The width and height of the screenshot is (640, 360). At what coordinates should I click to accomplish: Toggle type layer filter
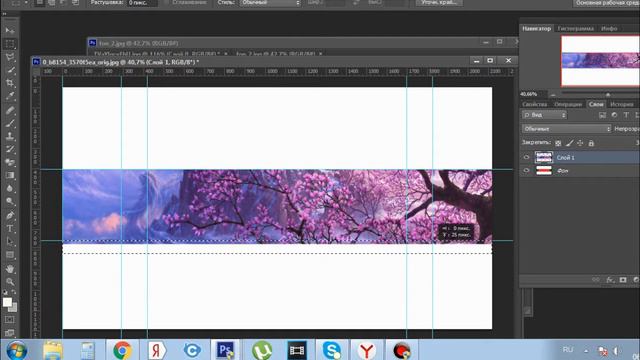[626, 116]
